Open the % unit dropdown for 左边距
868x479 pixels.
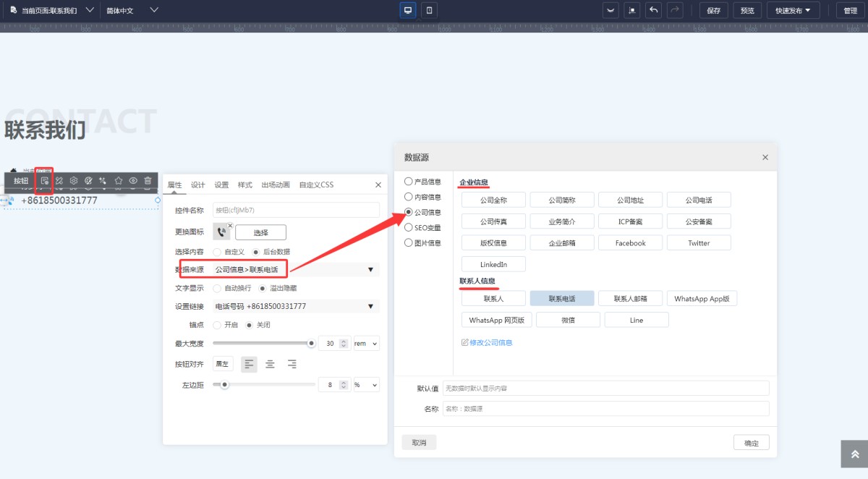[x=366, y=385]
